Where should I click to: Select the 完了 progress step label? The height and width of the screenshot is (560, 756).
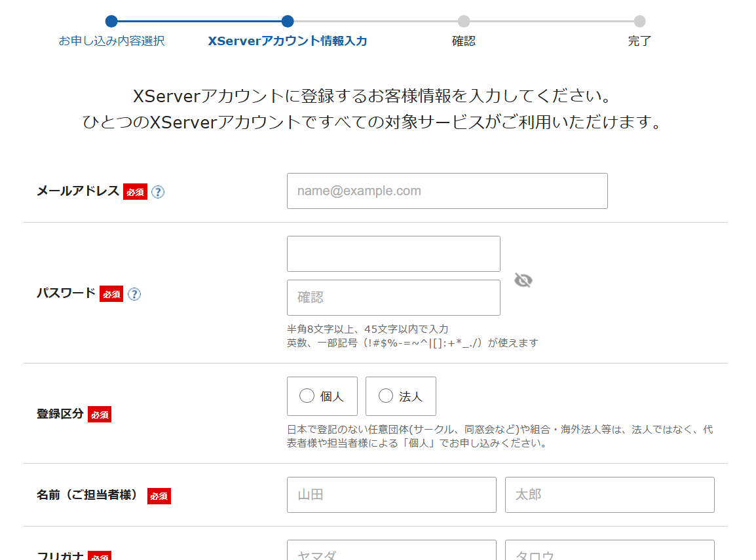pos(639,41)
